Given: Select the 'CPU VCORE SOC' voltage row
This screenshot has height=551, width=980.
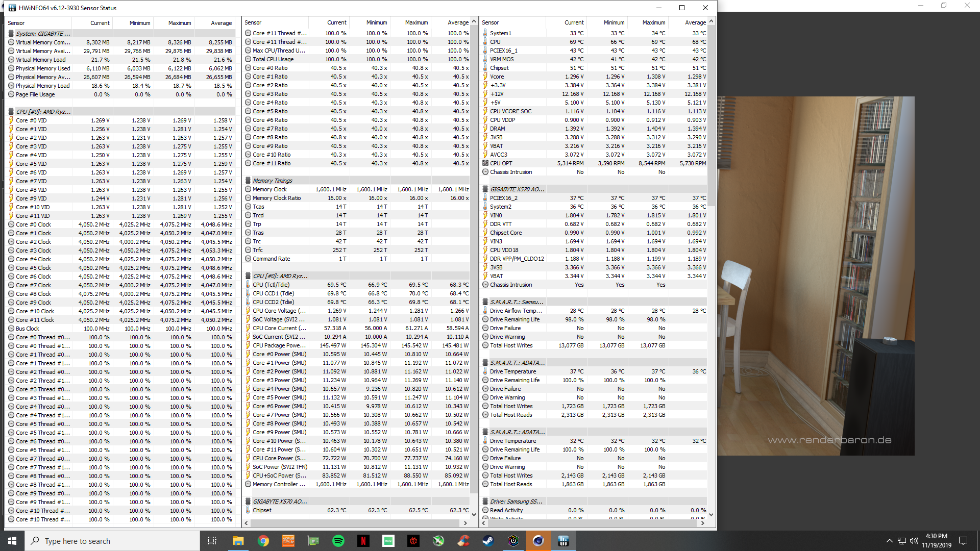Looking at the screenshot, I should [594, 111].
